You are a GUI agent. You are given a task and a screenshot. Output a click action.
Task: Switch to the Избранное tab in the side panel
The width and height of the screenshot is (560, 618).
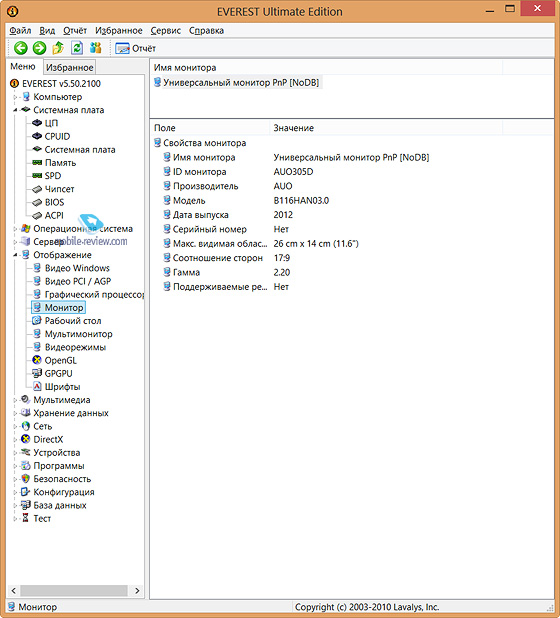point(69,67)
